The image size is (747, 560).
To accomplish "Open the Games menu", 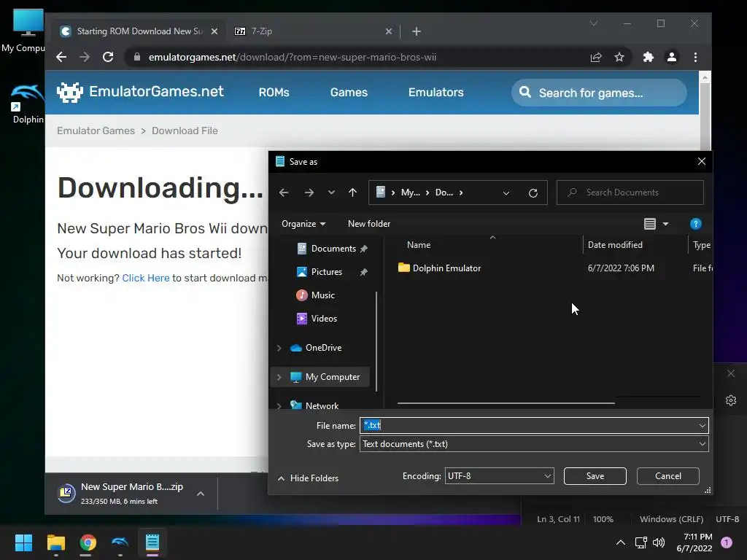I will coord(349,93).
